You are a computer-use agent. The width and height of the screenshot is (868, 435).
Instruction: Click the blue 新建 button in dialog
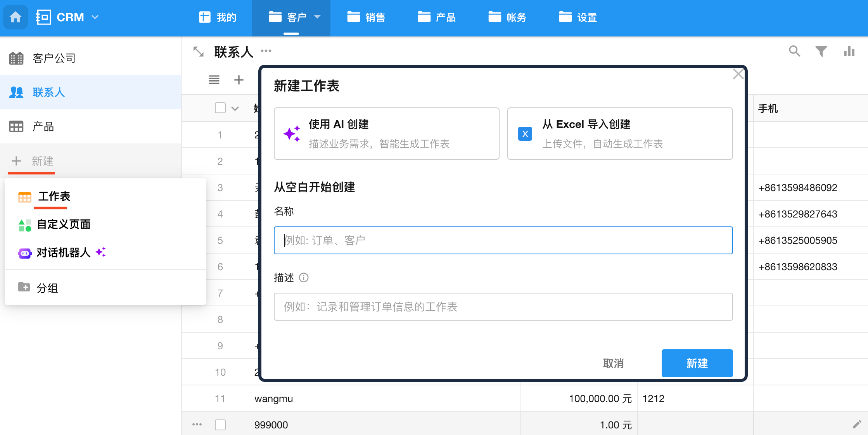(697, 363)
